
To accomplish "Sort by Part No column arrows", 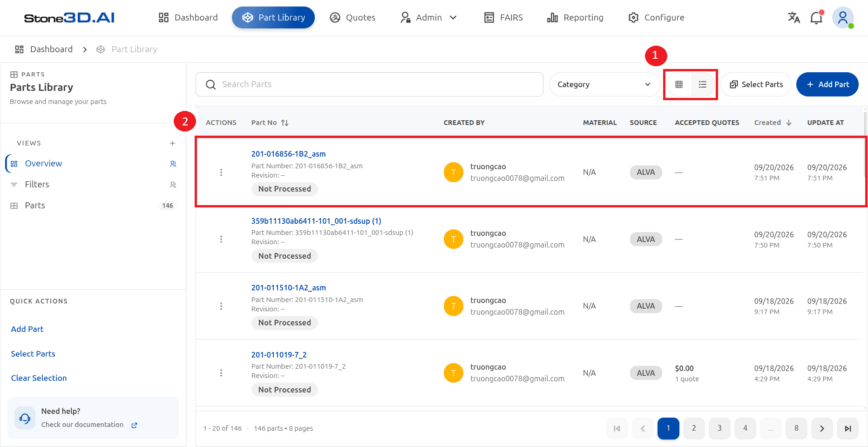I will 285,123.
